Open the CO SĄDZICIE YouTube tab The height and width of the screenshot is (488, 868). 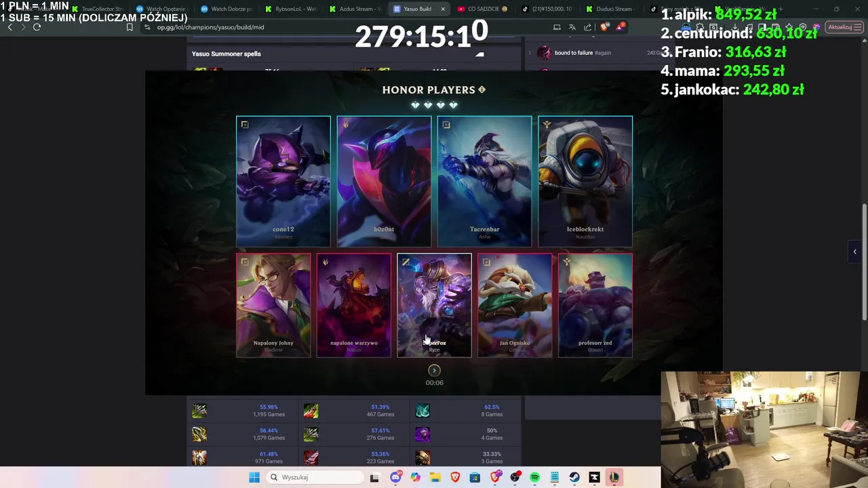(484, 9)
